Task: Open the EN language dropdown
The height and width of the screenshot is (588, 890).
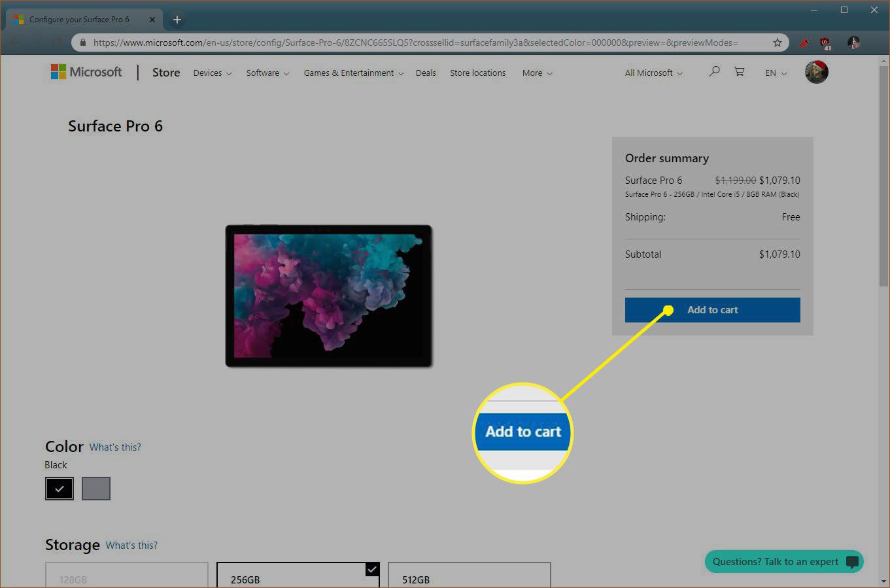Action: pos(776,73)
